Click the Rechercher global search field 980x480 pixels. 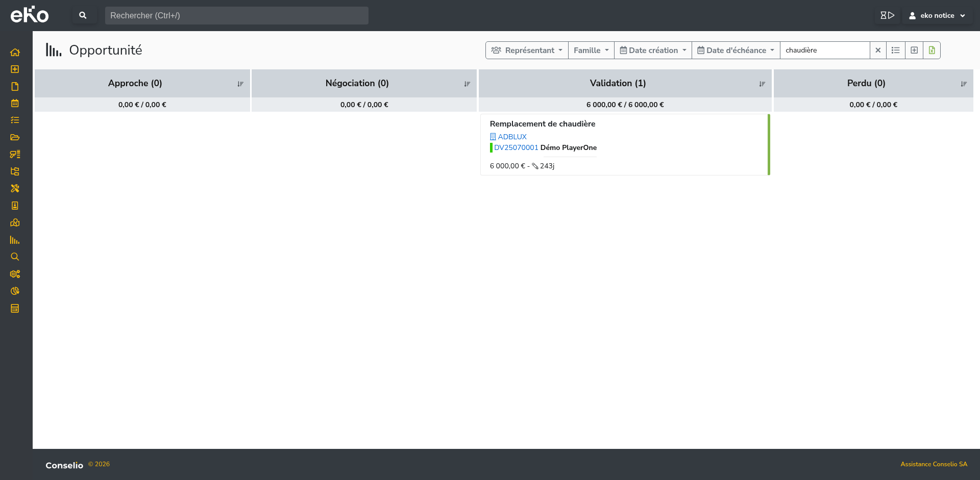tap(236, 15)
